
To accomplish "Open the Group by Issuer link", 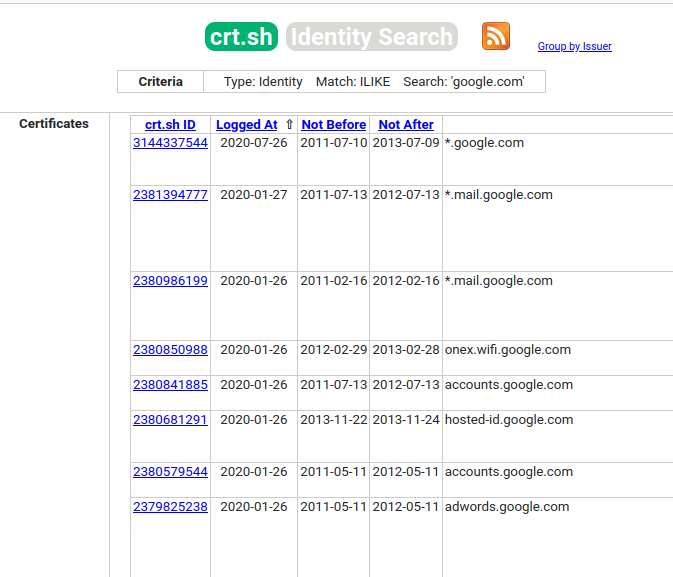I will tap(574, 46).
